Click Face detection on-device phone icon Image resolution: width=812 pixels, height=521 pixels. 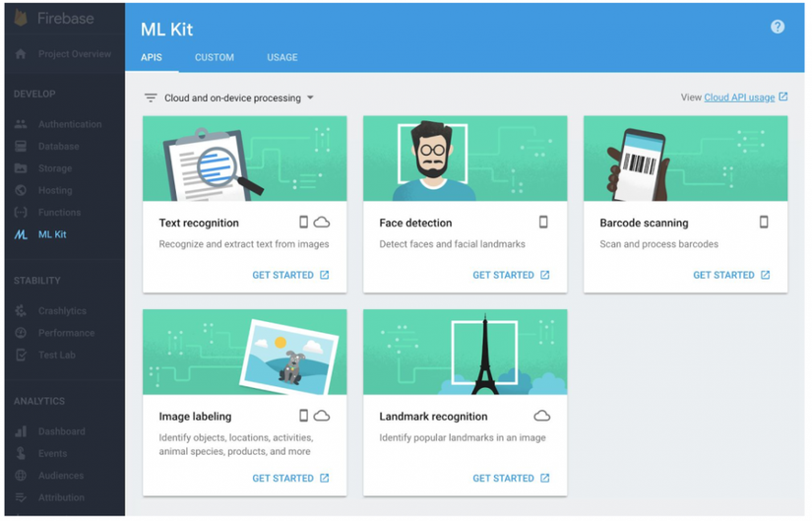click(543, 223)
